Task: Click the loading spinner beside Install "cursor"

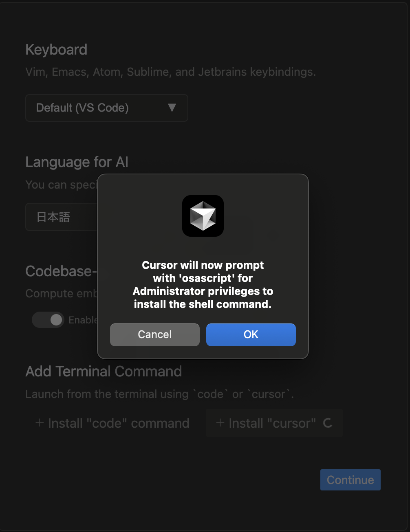Action: [328, 423]
